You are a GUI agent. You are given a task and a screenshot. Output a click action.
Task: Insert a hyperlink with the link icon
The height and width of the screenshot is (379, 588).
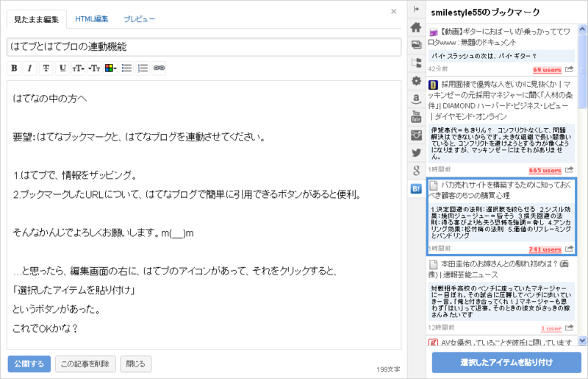[159, 68]
